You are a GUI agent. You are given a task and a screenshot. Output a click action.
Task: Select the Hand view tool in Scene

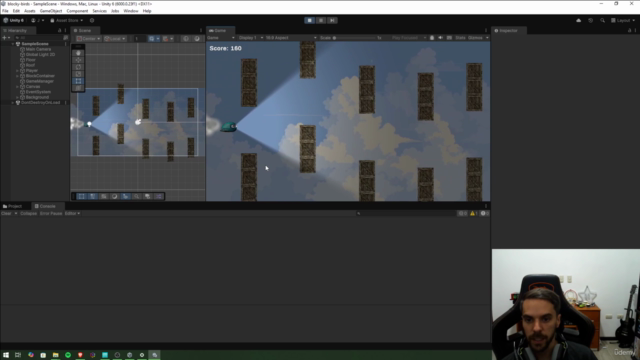click(x=78, y=53)
